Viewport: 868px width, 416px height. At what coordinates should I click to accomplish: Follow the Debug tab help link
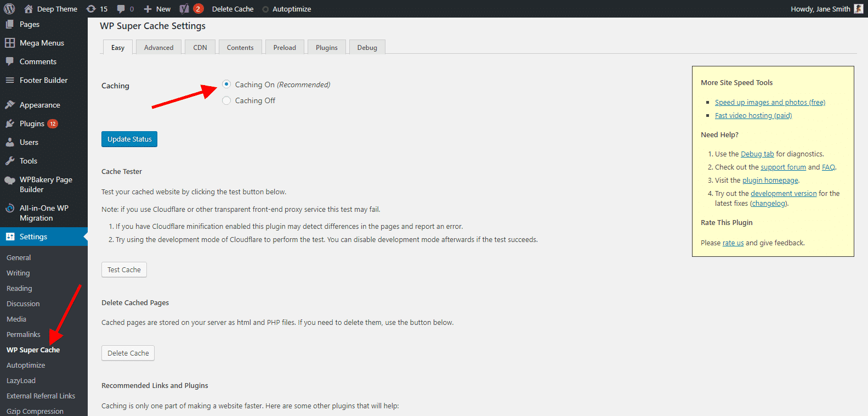tap(757, 154)
